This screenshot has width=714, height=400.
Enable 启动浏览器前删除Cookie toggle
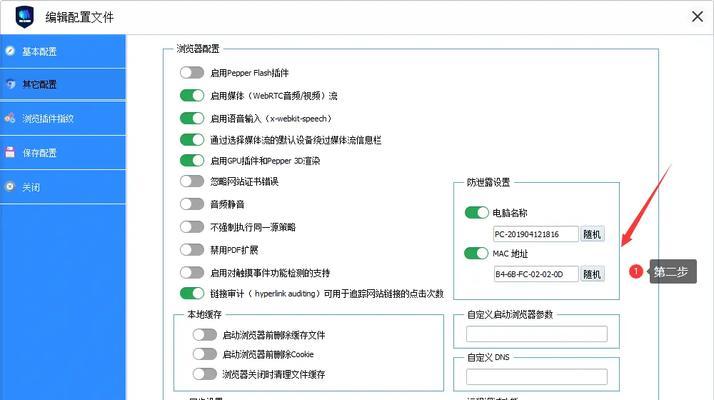pos(204,354)
